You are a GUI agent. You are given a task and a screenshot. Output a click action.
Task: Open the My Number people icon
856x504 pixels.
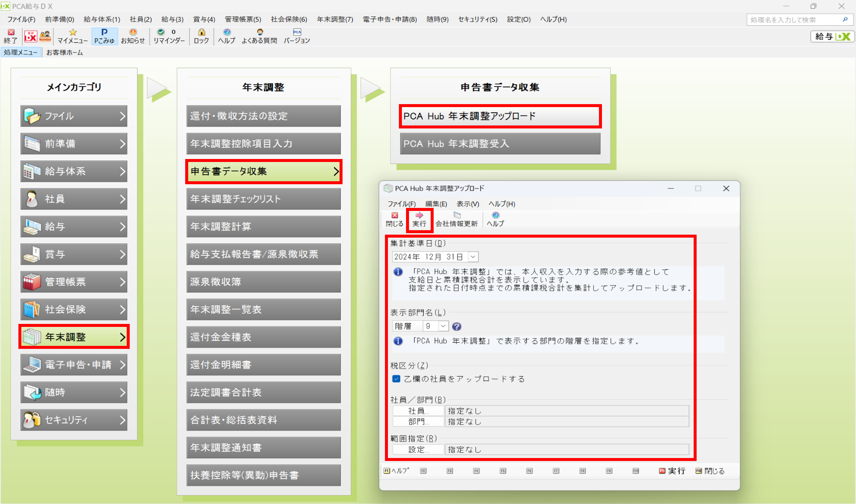pos(45,36)
